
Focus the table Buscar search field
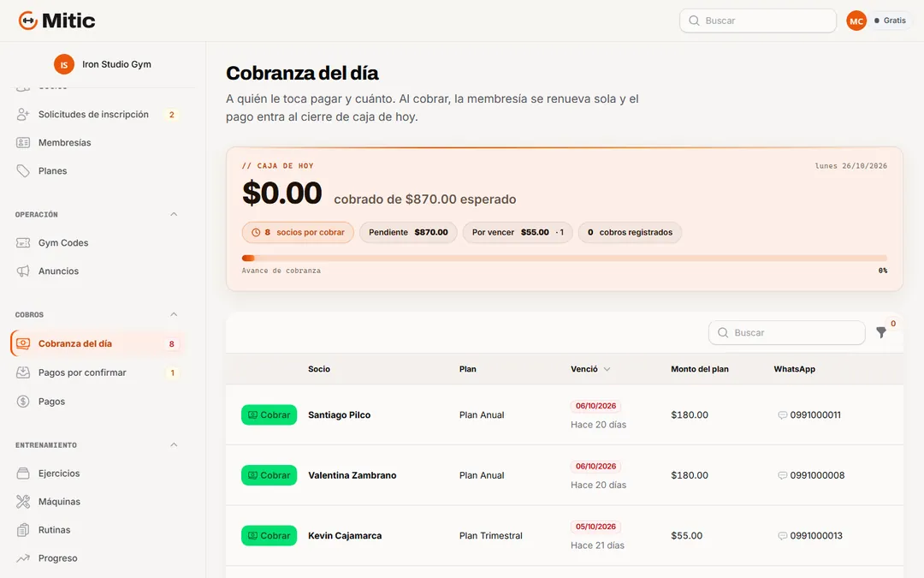pos(787,332)
